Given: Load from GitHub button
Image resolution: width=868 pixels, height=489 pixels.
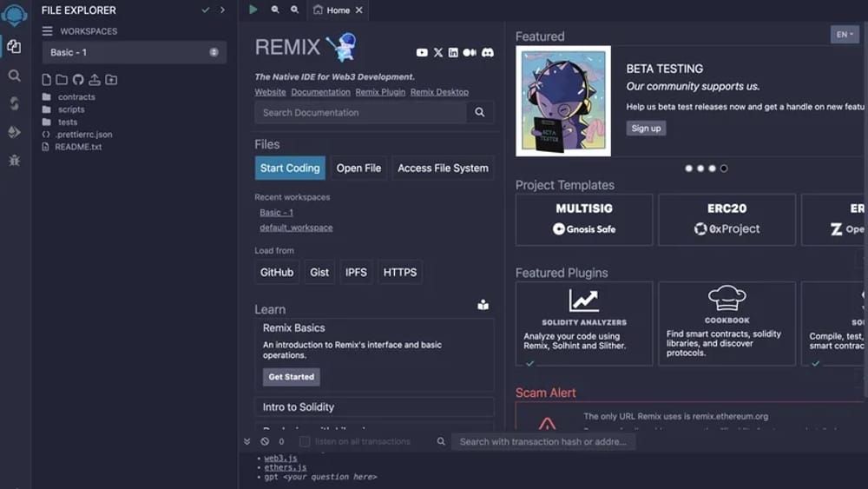Looking at the screenshot, I should point(277,272).
